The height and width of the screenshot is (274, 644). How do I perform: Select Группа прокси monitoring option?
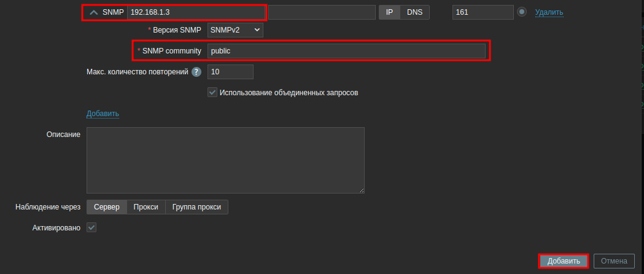(x=197, y=207)
